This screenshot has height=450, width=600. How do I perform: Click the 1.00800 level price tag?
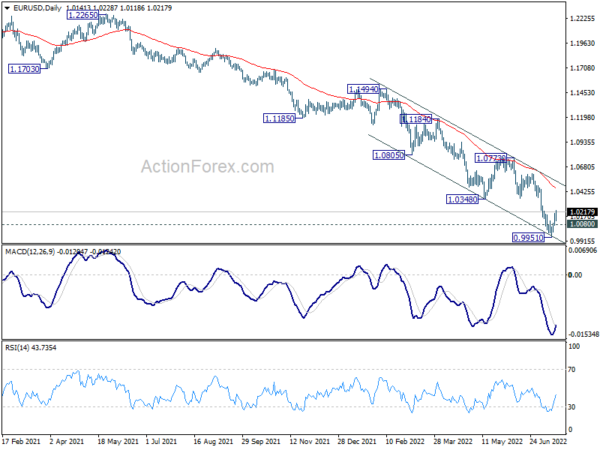tap(582, 224)
